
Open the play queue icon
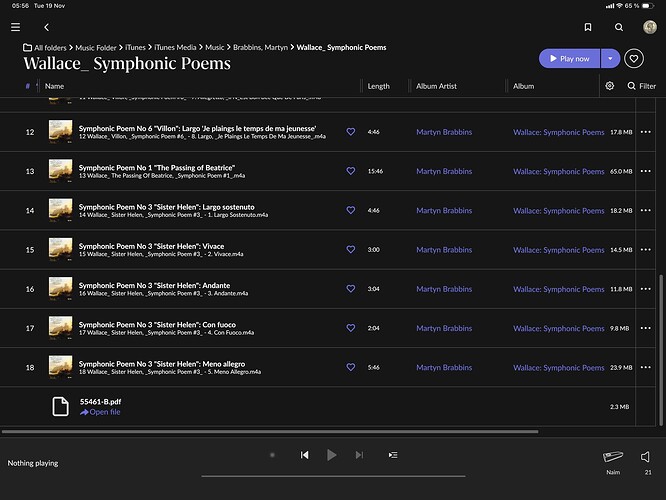coord(393,455)
